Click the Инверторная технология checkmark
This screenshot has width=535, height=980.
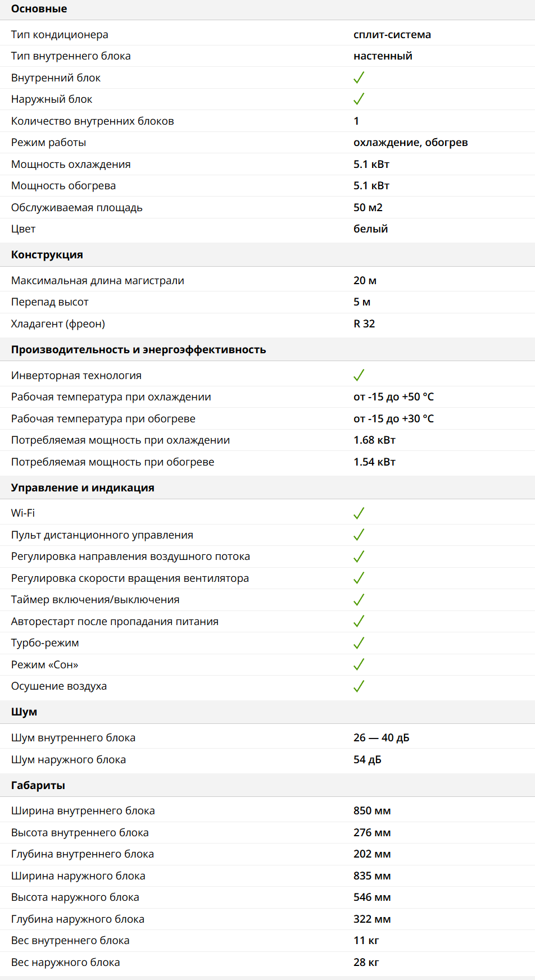coord(359,375)
